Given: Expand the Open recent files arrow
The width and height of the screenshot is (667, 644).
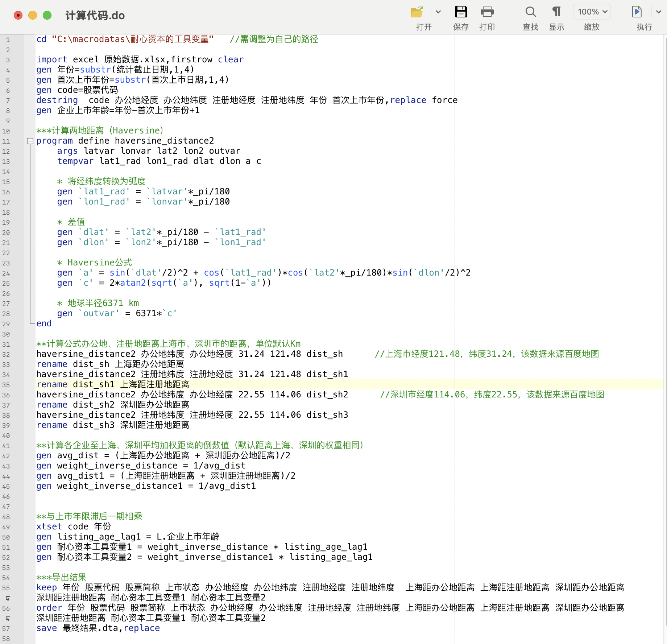Looking at the screenshot, I should pyautogui.click(x=438, y=12).
